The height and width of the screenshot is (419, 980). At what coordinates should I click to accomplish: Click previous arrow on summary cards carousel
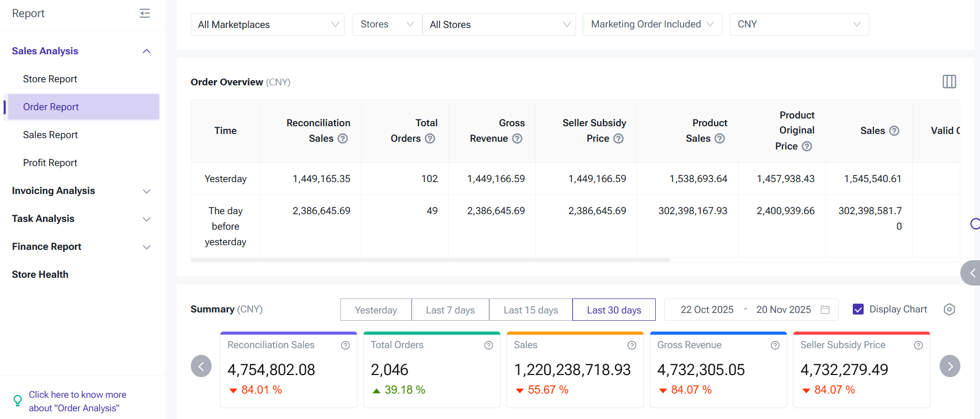(201, 366)
